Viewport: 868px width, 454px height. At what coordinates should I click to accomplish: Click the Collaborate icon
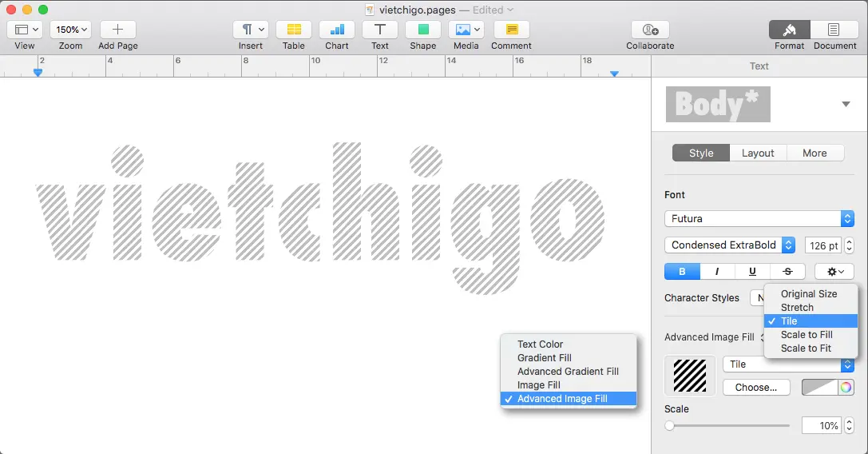(x=651, y=30)
